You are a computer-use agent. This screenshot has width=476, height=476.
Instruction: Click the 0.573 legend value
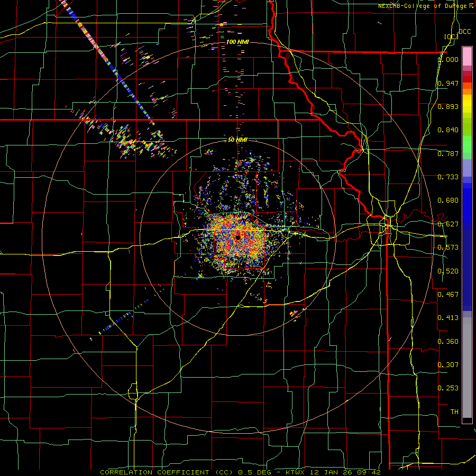tap(448, 248)
